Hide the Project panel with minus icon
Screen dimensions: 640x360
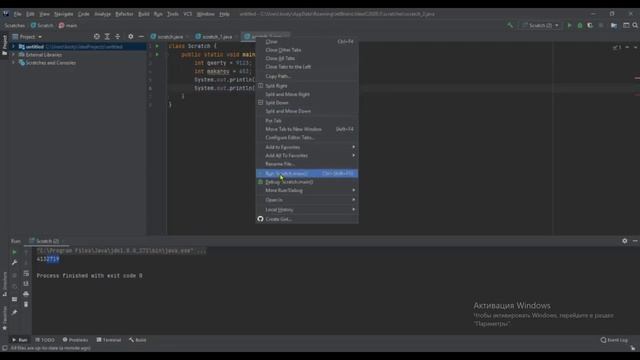click(x=141, y=37)
